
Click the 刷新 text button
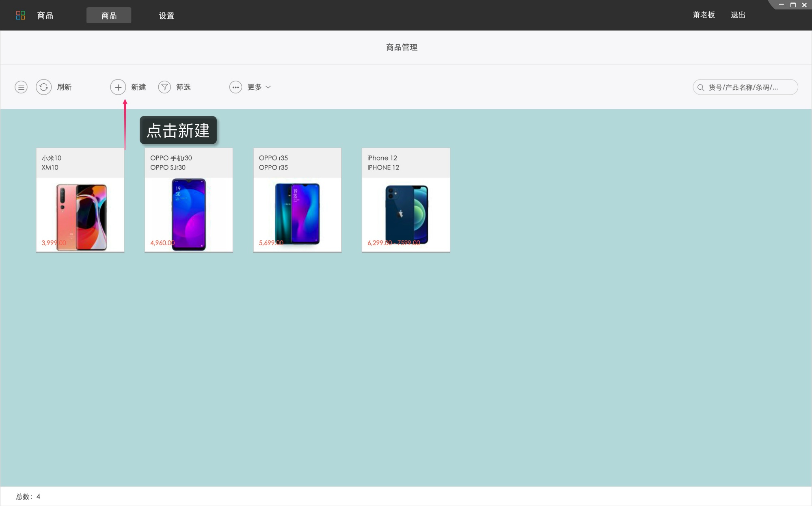tap(64, 87)
